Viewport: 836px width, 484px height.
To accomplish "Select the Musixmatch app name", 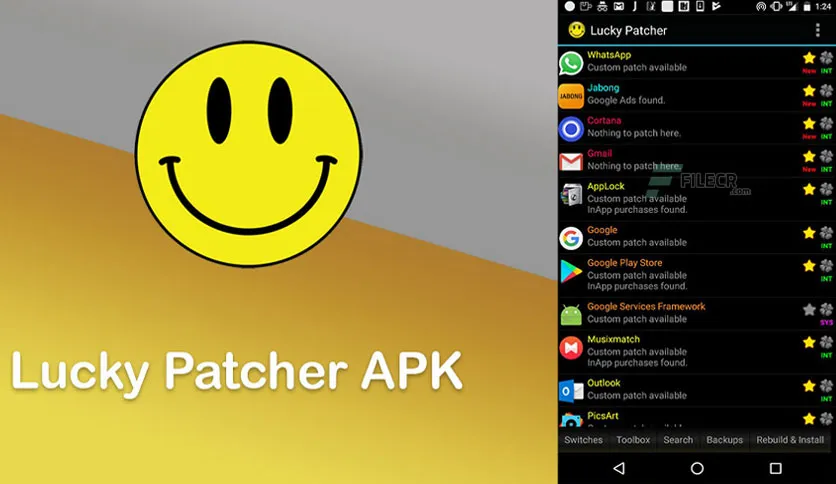I will (x=613, y=340).
